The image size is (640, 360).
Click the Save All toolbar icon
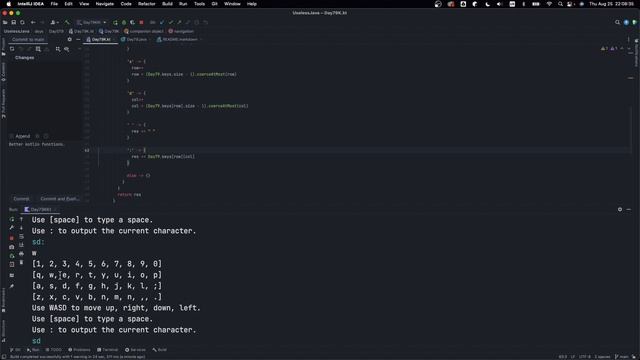[13, 22]
